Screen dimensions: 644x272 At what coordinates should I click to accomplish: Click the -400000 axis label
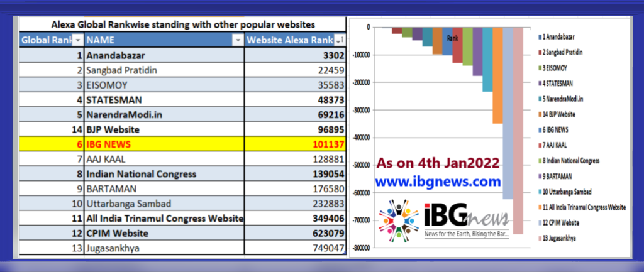coord(362,138)
